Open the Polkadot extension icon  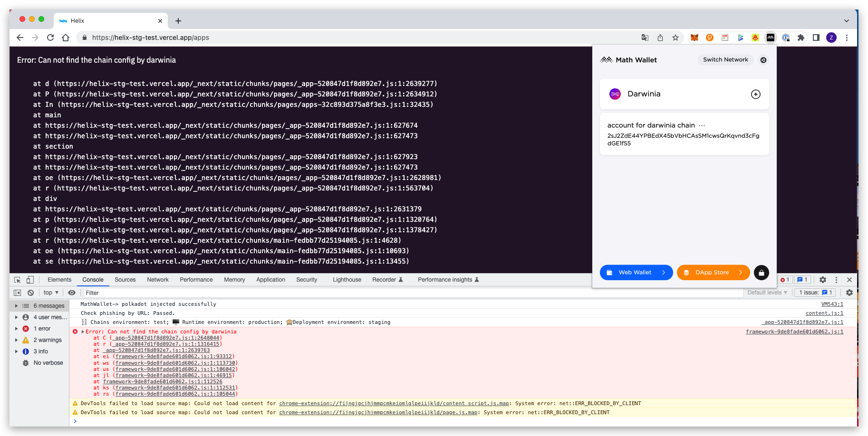point(710,38)
